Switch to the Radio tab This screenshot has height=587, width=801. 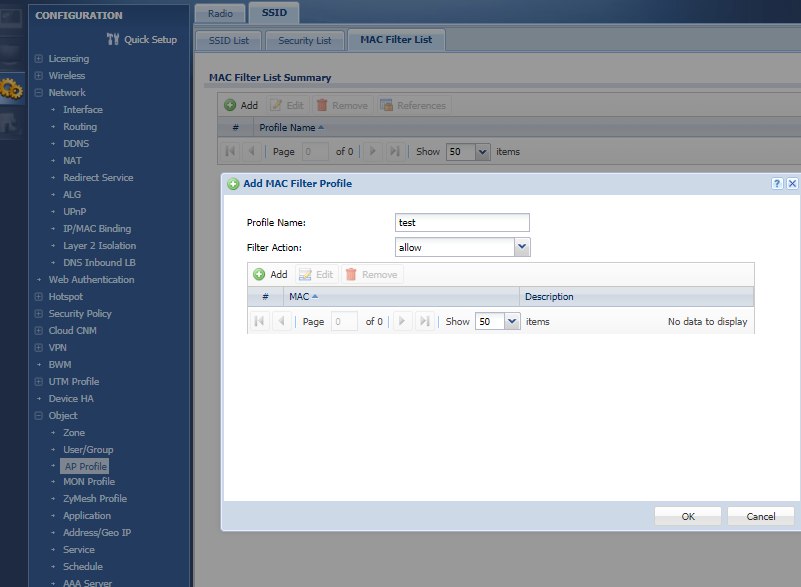pyautogui.click(x=220, y=13)
